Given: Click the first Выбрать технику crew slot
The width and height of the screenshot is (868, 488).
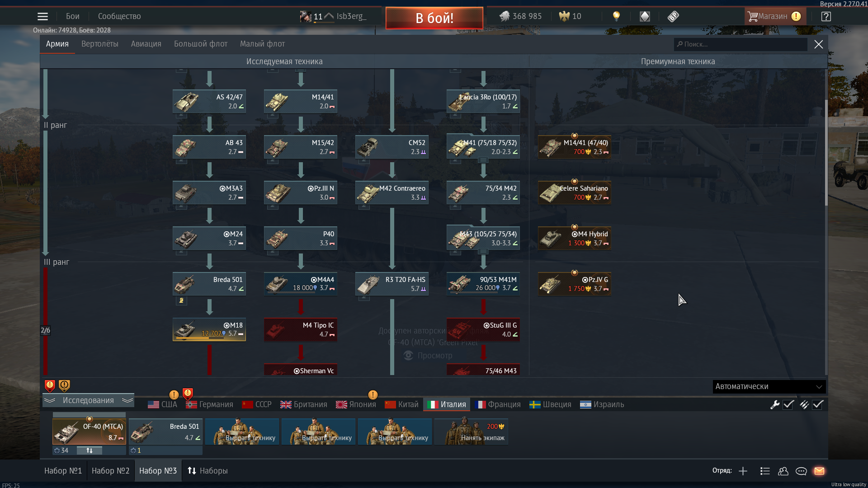Looking at the screenshot, I should click(242, 432).
